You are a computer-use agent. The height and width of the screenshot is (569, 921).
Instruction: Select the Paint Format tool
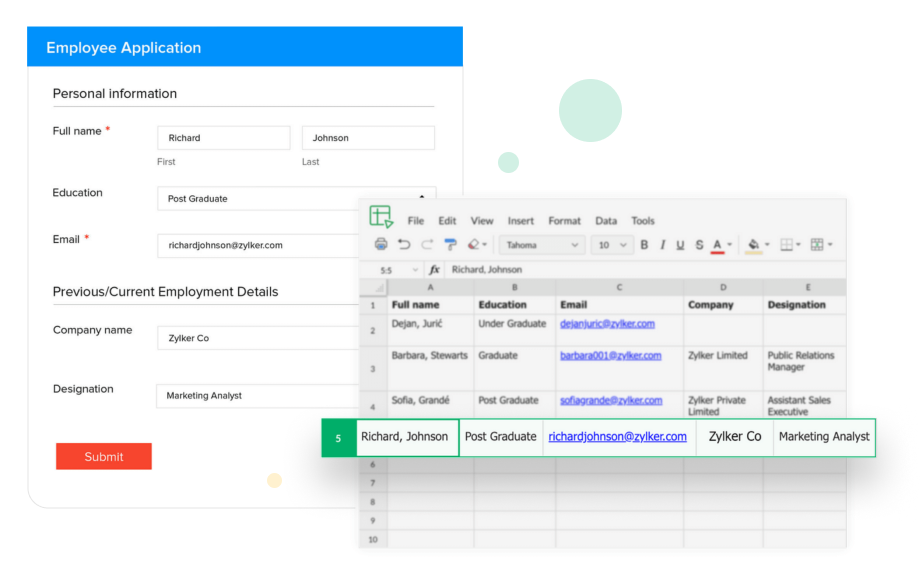[x=450, y=245]
